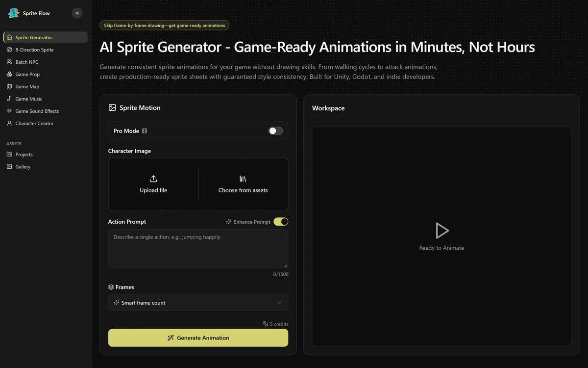The image size is (588, 368).
Task: Click the Character Image label
Action: [x=129, y=151]
